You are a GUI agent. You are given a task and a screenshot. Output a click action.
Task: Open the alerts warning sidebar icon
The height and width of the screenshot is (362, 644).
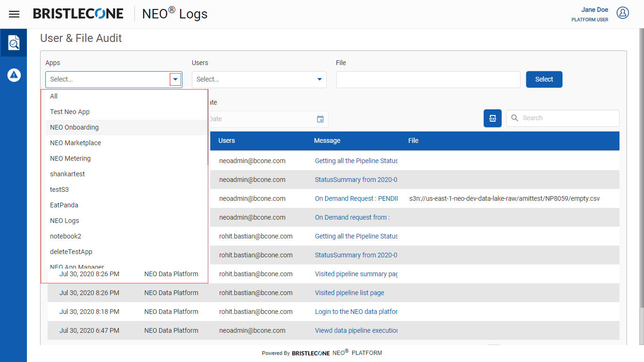click(x=14, y=75)
